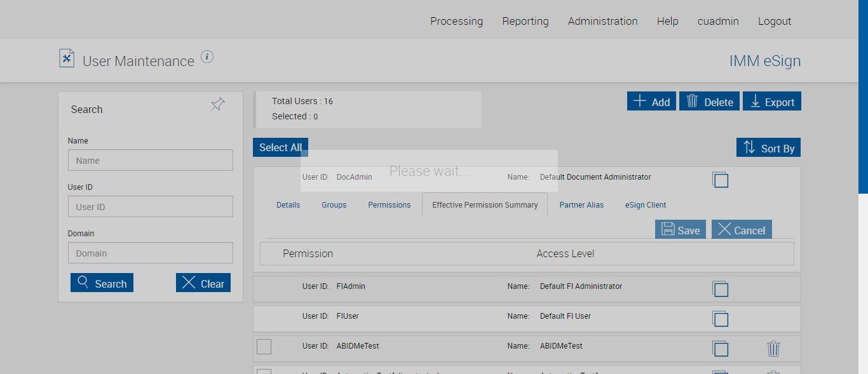Image resolution: width=868 pixels, height=374 pixels.
Task: Switch to the Permissions tab
Action: tap(390, 205)
